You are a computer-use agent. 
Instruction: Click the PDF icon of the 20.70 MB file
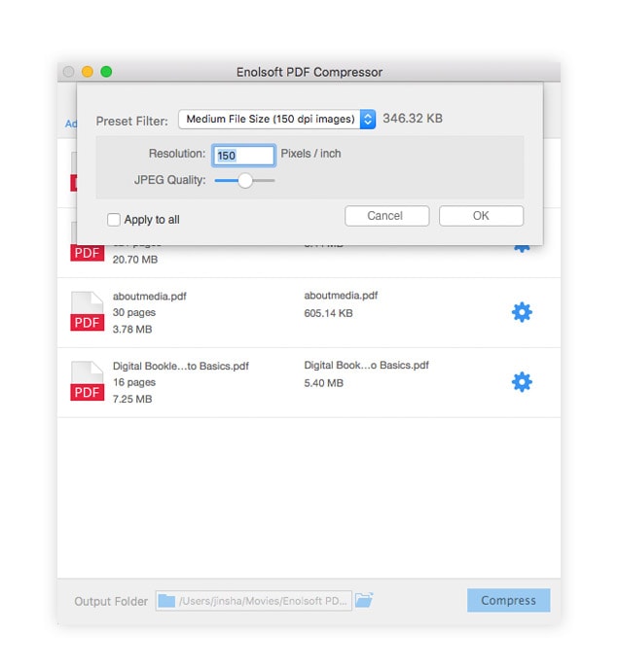tap(87, 253)
